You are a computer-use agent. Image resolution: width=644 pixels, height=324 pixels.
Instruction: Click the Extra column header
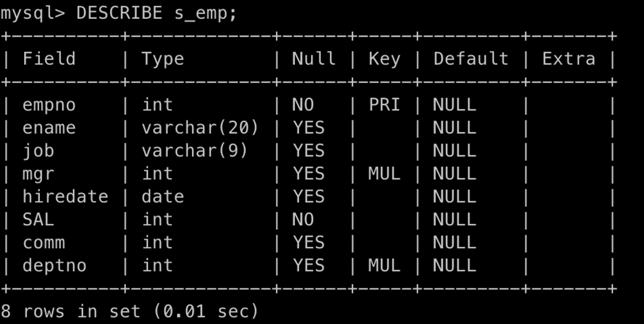click(x=568, y=59)
